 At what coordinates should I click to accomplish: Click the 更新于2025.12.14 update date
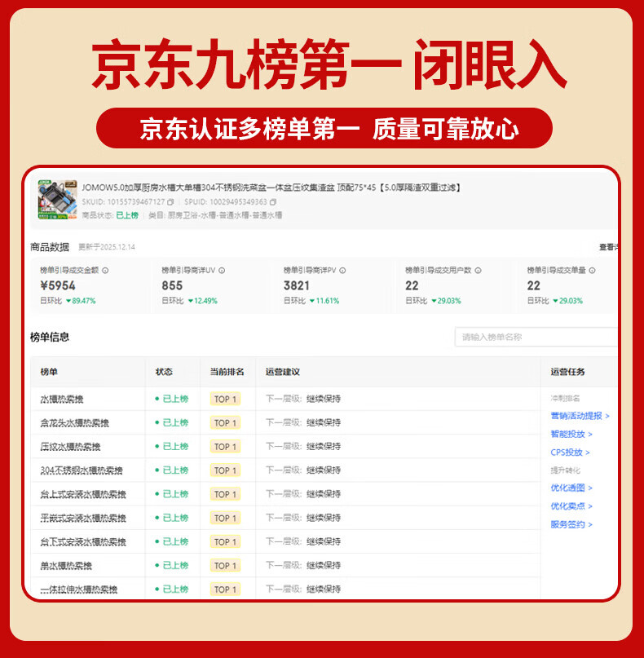(x=107, y=247)
